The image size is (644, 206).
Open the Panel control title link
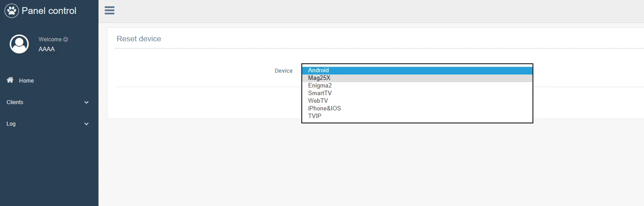49,11
